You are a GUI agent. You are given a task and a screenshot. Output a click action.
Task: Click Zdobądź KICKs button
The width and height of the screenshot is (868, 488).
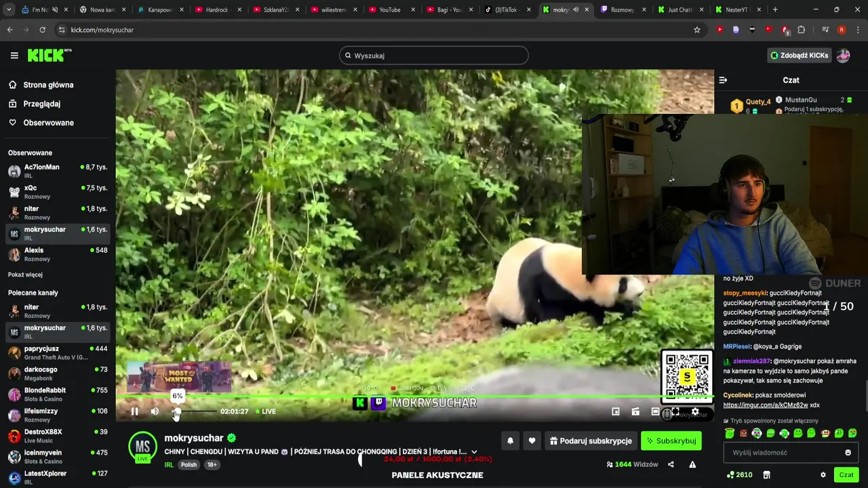[799, 56]
